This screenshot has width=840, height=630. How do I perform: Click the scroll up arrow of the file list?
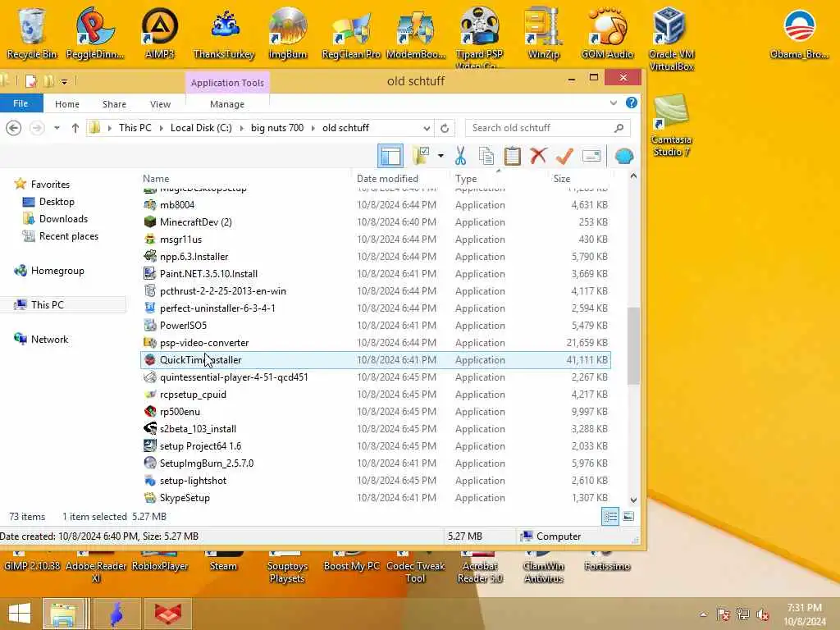(633, 176)
